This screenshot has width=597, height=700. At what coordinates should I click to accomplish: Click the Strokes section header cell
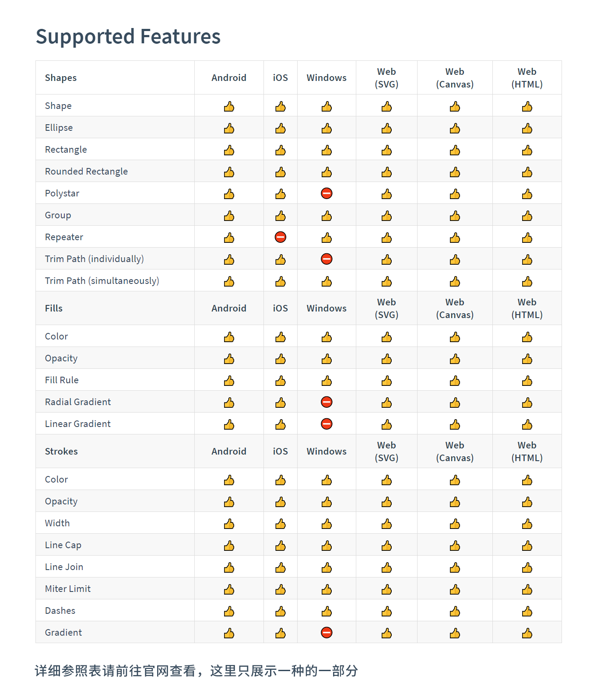pyautogui.click(x=61, y=451)
